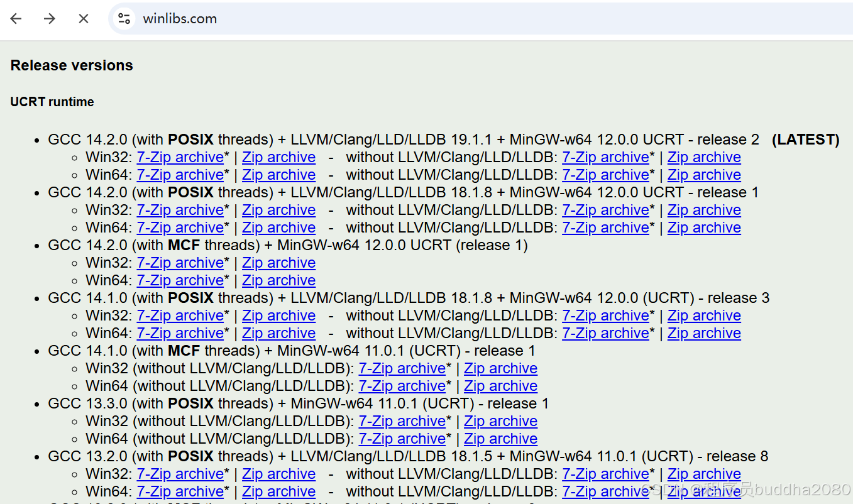Go back to the previous page
This screenshot has height=504, width=853.
16,19
